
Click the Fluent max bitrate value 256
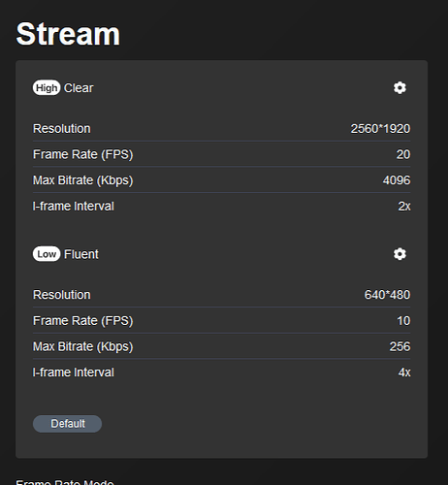point(400,346)
